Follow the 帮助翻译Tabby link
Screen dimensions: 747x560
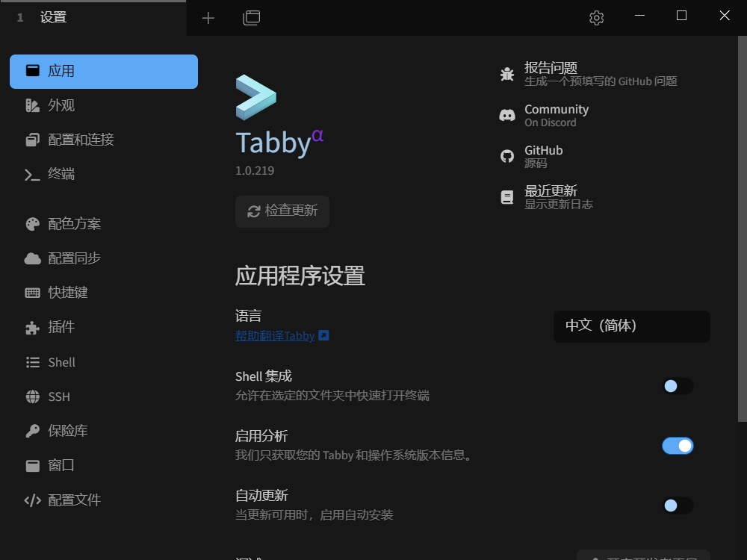click(x=282, y=336)
